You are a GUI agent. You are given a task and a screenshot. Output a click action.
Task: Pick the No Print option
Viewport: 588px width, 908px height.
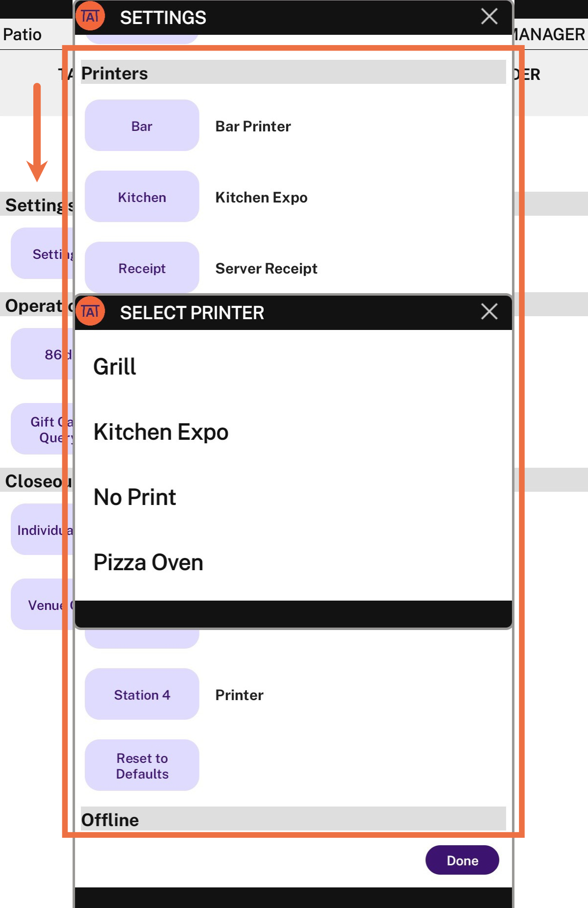coord(135,497)
